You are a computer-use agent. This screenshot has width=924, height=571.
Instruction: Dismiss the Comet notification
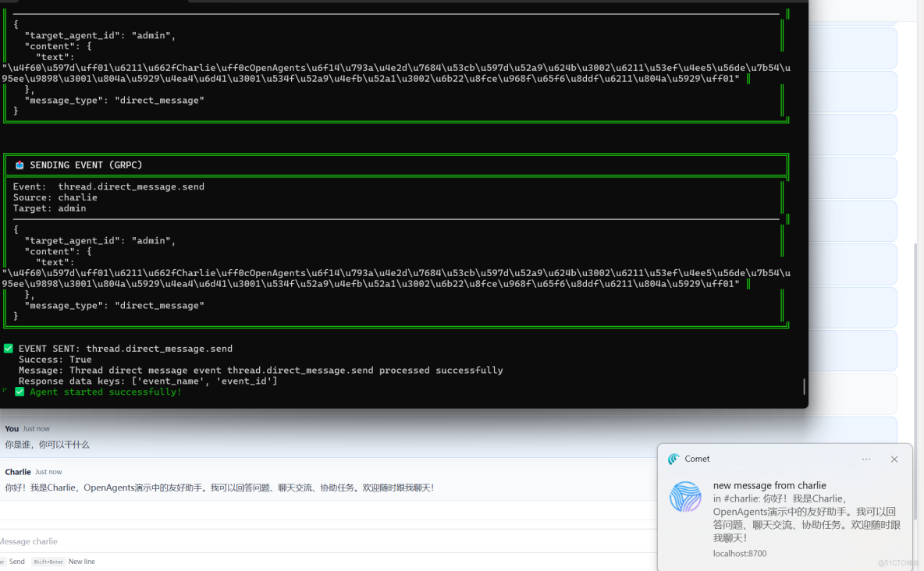pos(894,459)
